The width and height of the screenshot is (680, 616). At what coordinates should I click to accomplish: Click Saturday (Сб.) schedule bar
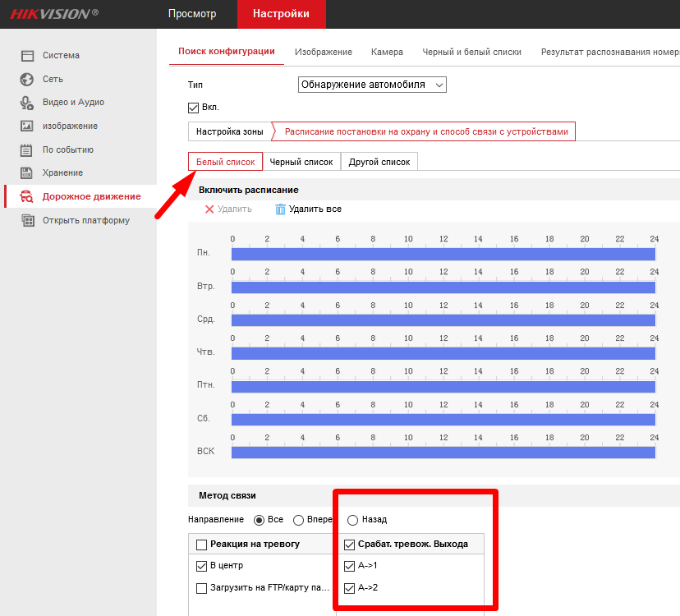(443, 420)
